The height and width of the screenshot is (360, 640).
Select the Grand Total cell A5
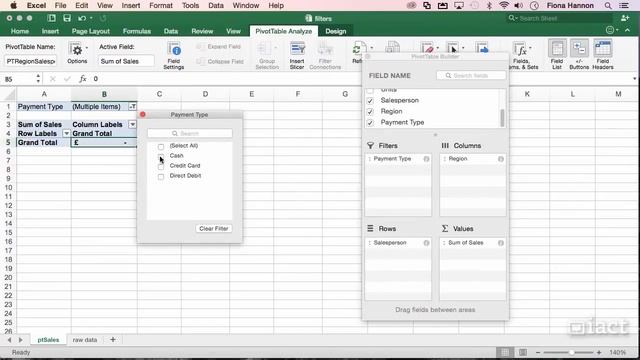(44, 142)
